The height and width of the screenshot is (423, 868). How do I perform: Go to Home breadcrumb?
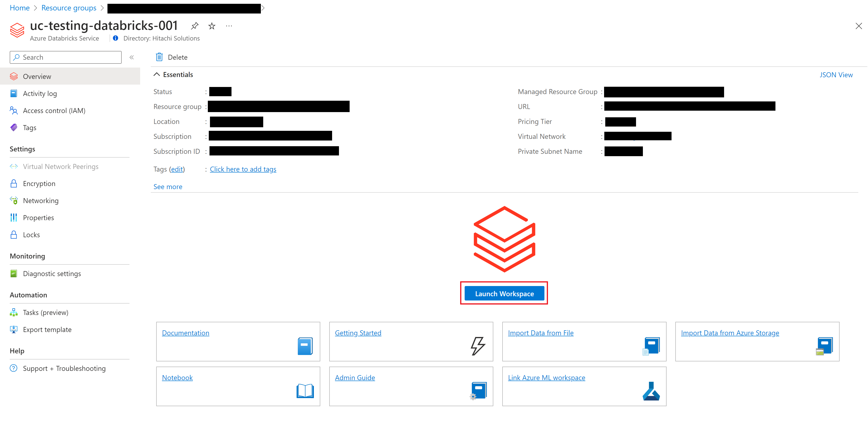[x=20, y=8]
